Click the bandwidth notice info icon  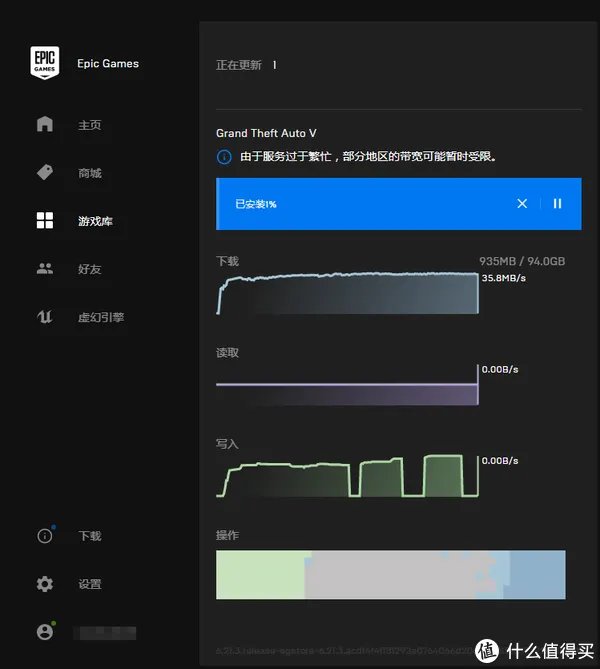pyautogui.click(x=224, y=157)
